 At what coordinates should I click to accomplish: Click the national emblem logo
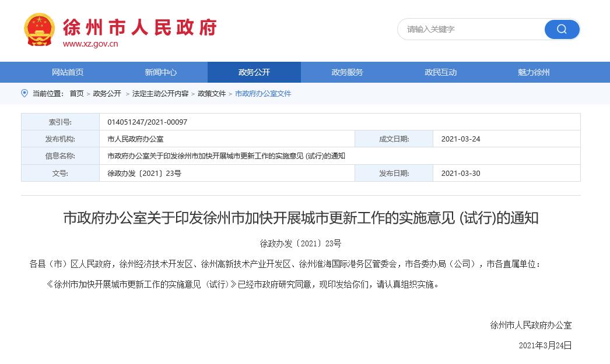(x=39, y=30)
